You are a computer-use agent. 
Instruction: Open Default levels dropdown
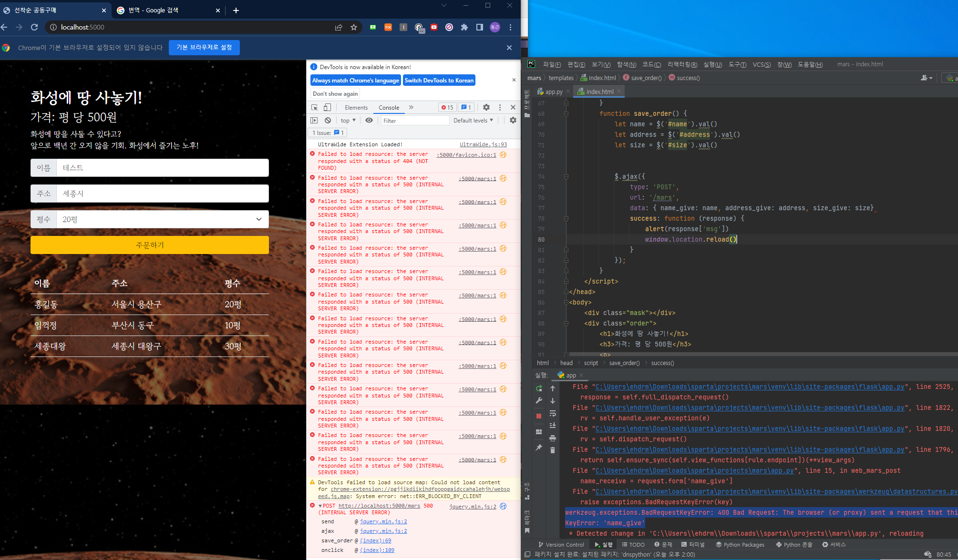click(473, 121)
